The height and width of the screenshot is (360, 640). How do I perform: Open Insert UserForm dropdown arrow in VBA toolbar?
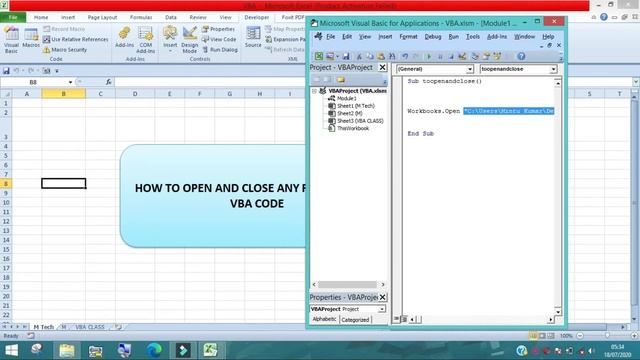click(337, 56)
